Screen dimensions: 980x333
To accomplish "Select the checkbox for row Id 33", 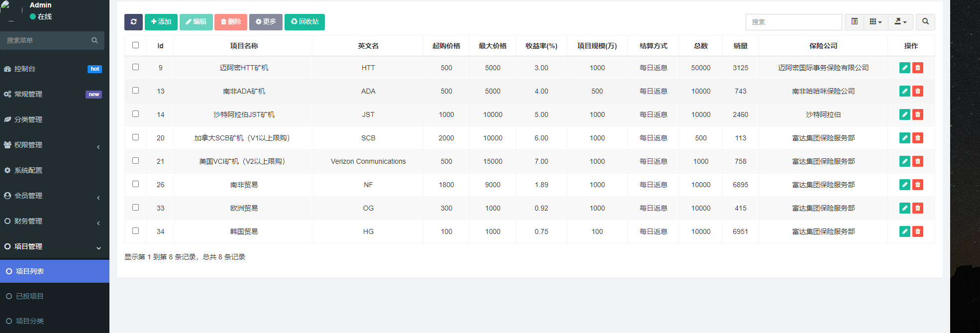I will pos(135,208).
